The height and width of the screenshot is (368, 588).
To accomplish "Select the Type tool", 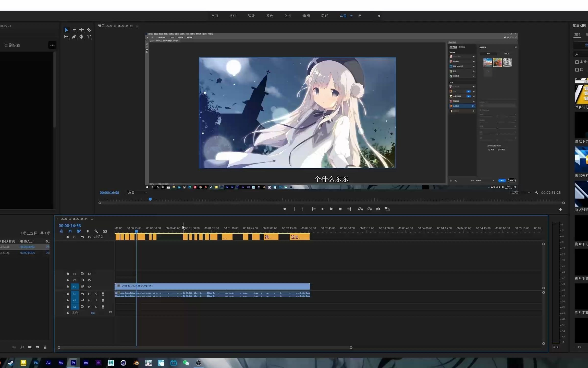I will tap(89, 37).
